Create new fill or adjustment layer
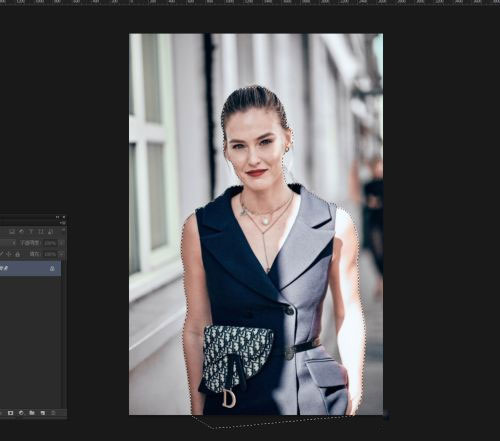The image size is (500, 441). (x=21, y=413)
